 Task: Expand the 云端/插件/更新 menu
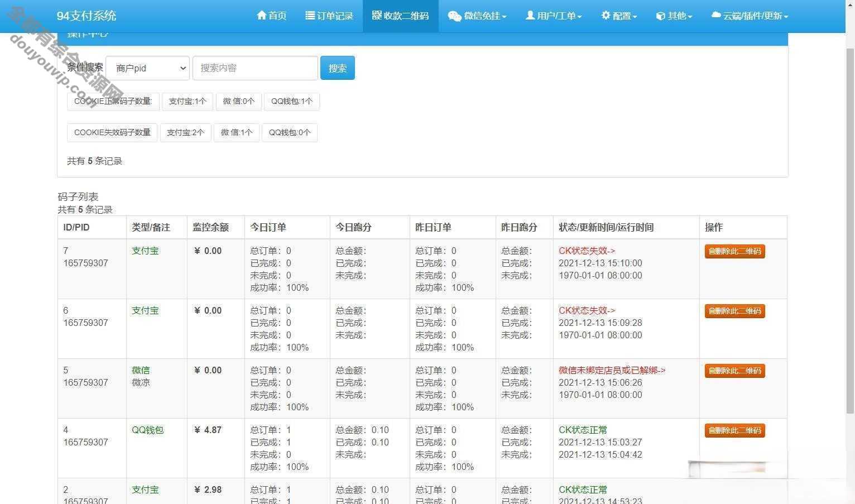click(x=750, y=16)
